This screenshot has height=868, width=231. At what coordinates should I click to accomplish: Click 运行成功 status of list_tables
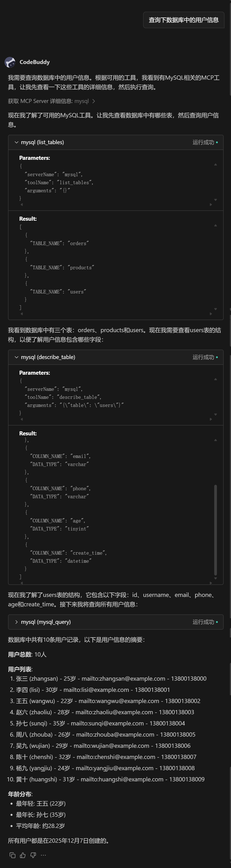pyautogui.click(x=205, y=142)
